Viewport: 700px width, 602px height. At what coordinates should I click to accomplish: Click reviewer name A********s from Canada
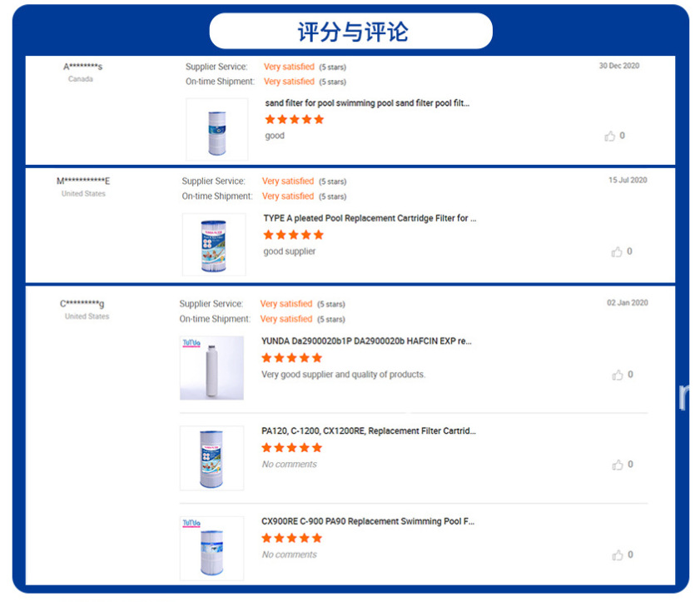(x=82, y=67)
